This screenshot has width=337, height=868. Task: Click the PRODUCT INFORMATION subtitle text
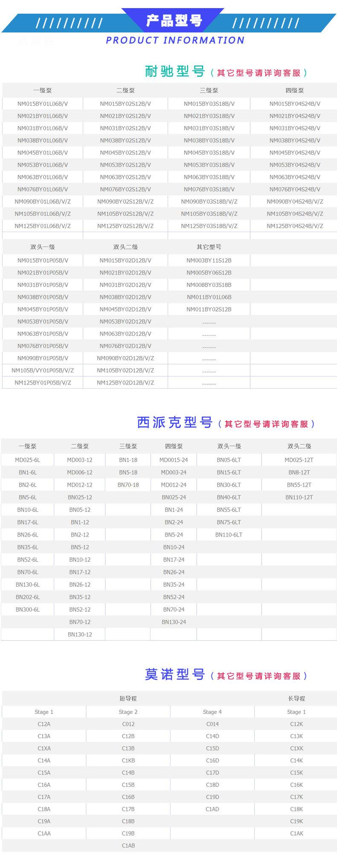click(175, 41)
